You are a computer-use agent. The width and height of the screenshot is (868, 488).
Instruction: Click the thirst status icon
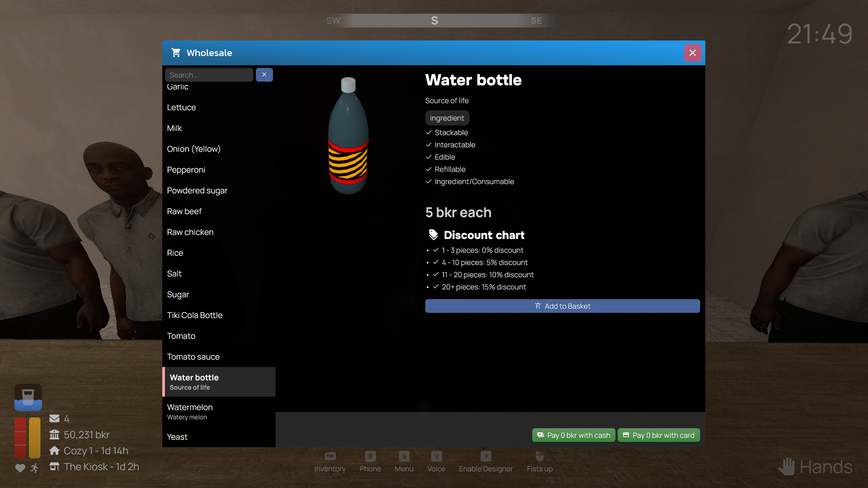click(x=28, y=397)
